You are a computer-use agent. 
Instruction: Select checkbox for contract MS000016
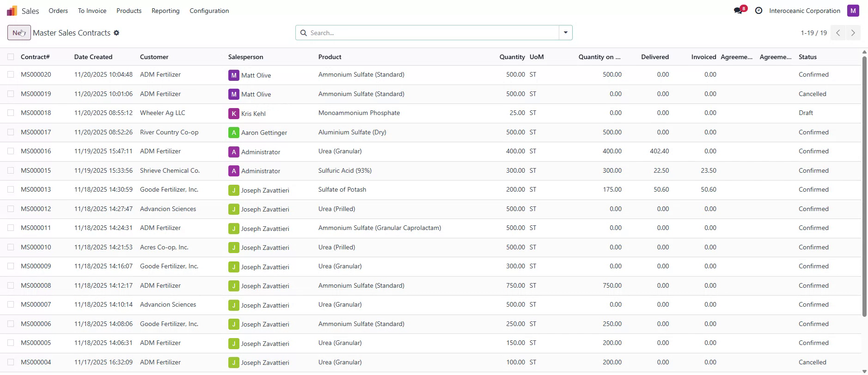coord(11,151)
